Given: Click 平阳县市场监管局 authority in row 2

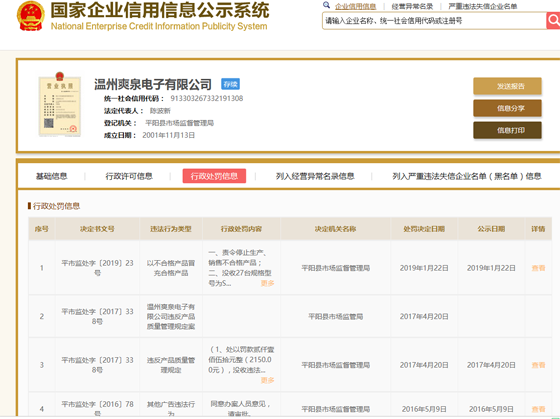Looking at the screenshot, I should 335,316.
